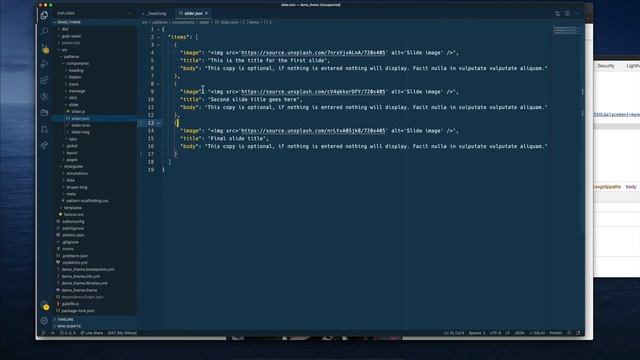Screen dimensions: 640x360
Task: Expand the TIMELINE section
Action: tap(65, 320)
